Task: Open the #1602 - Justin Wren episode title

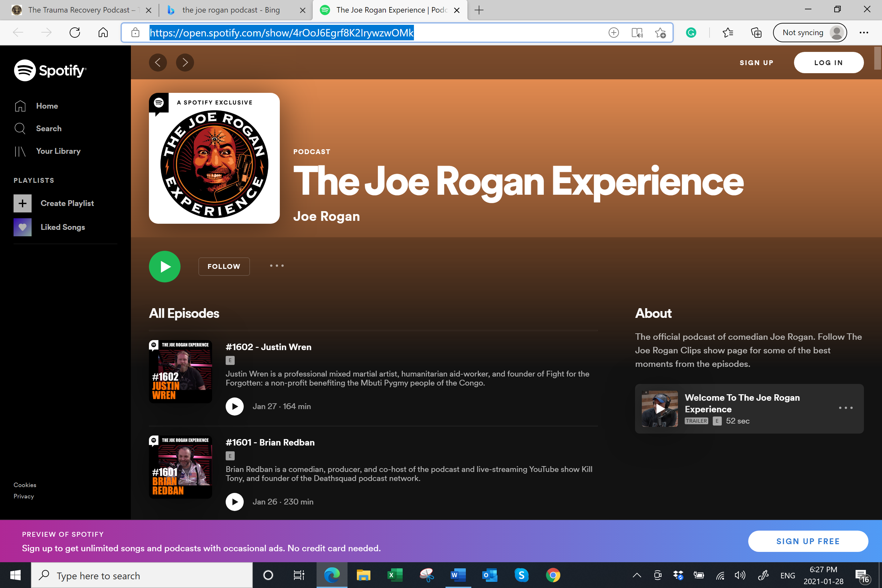Action: point(269,347)
